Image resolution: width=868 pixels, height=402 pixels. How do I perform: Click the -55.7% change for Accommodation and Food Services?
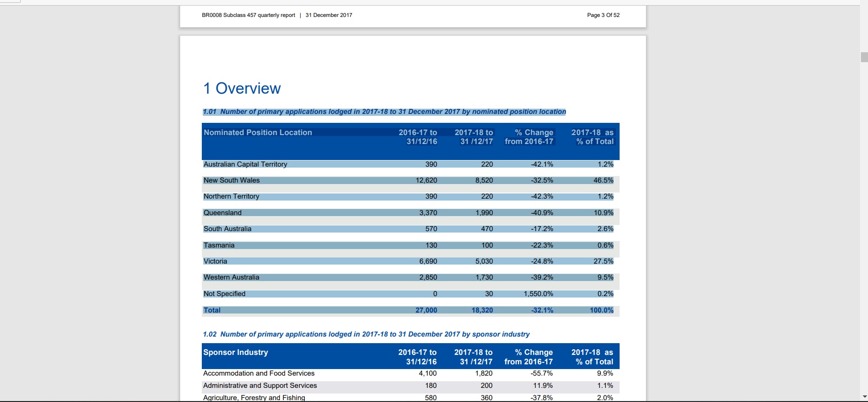pos(542,373)
